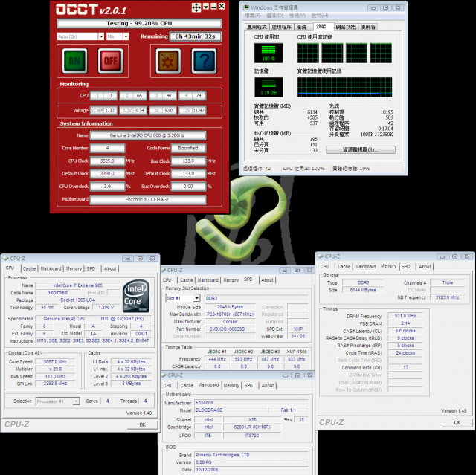Viewport: 476px width, 475px height.
Task: Select About tab in CPU-Z Processor window
Action: tap(110, 269)
